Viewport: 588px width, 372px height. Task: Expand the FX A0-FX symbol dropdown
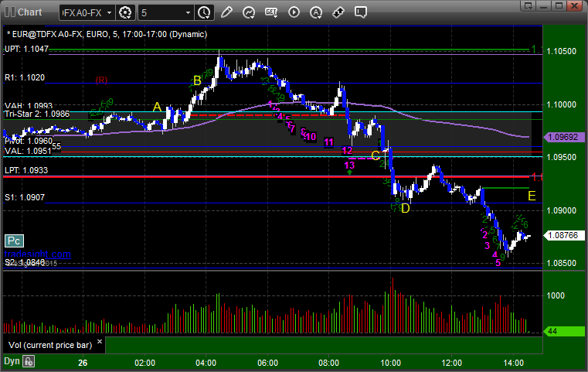(x=109, y=13)
